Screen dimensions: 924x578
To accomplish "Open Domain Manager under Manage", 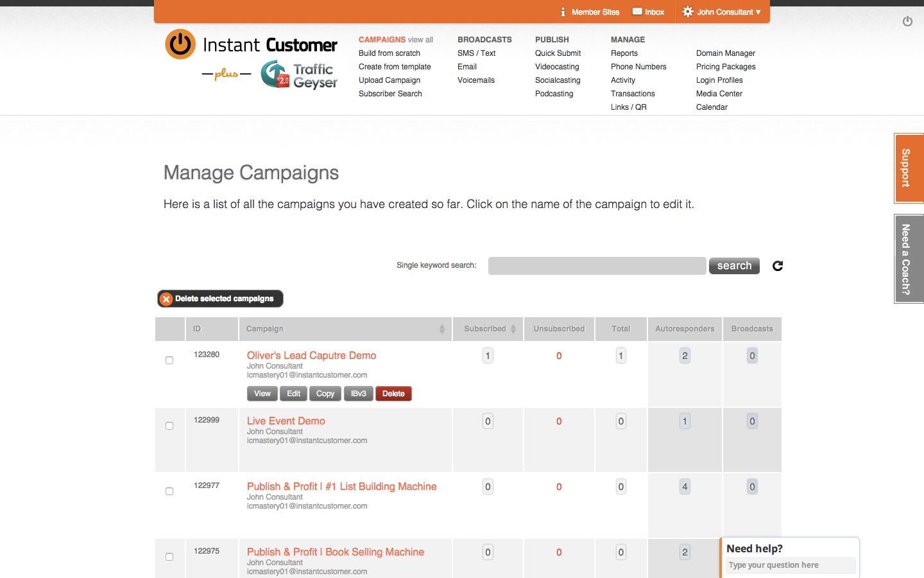I will pyautogui.click(x=725, y=53).
